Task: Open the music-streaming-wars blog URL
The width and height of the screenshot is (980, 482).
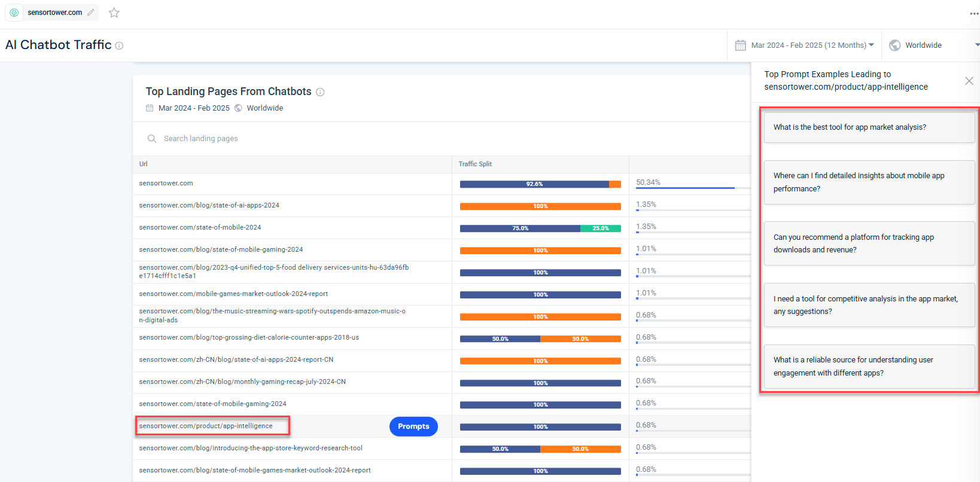Action: coord(272,315)
